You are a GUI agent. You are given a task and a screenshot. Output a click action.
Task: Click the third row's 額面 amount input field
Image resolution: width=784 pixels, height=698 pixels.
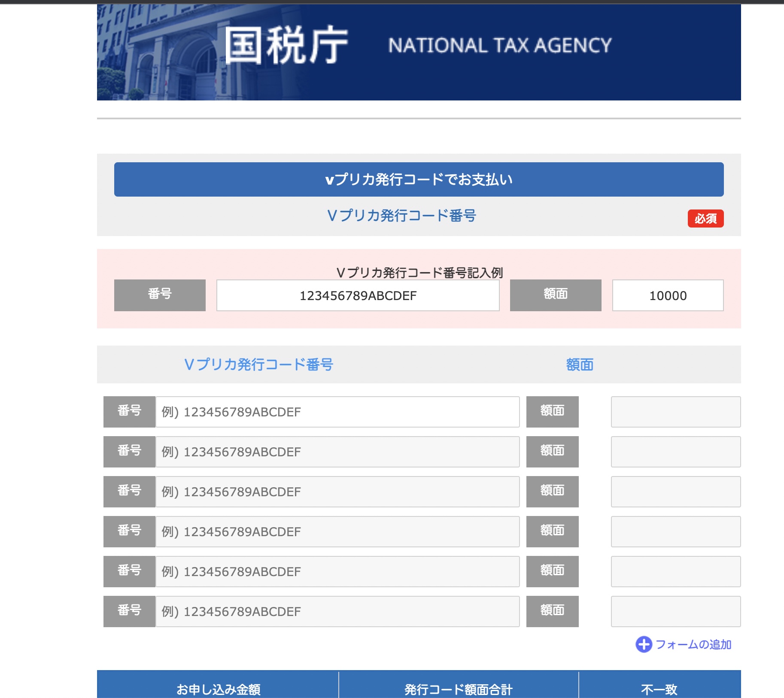(x=676, y=492)
